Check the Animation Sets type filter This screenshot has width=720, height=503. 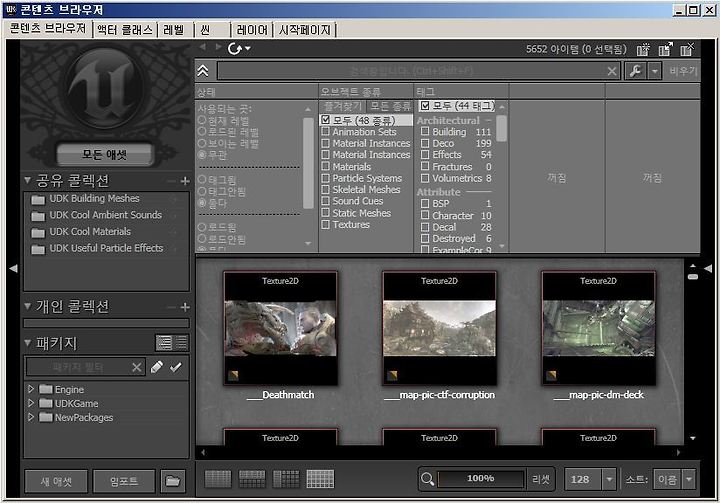[x=326, y=131]
